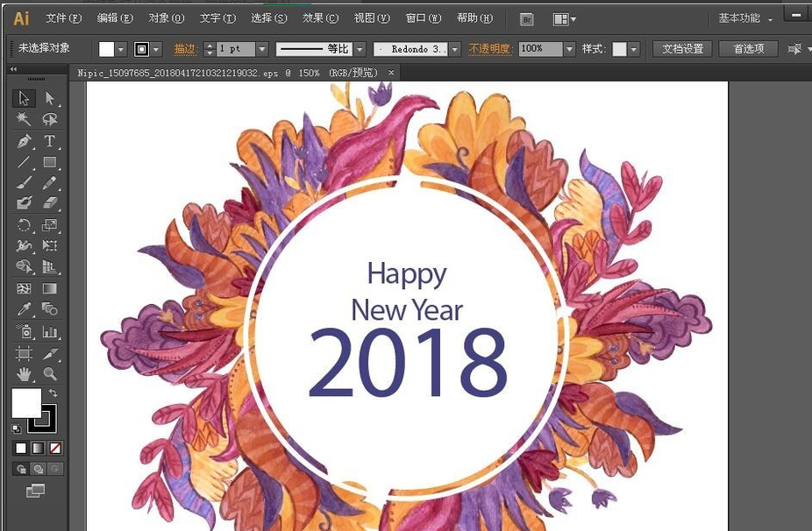
Task: Open the opacity 100% dropdown
Action: tap(569, 49)
